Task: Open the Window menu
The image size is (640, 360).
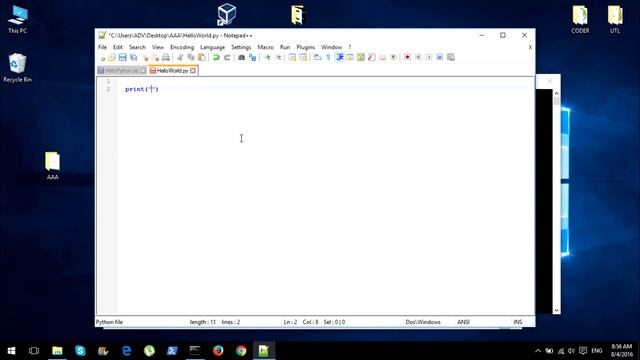Action: (331, 47)
